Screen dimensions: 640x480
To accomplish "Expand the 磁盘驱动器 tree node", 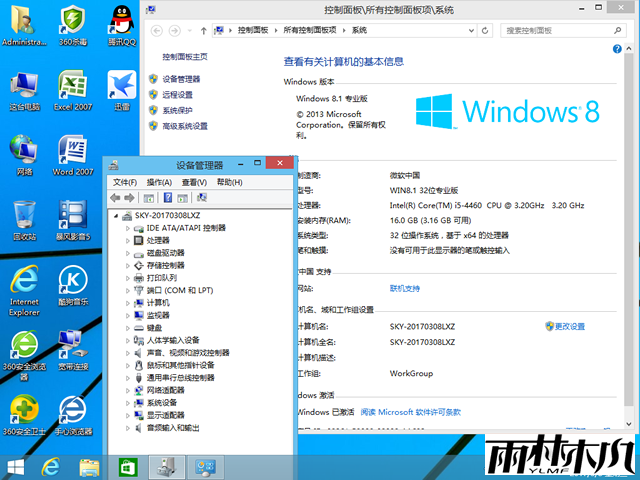I will [127, 253].
